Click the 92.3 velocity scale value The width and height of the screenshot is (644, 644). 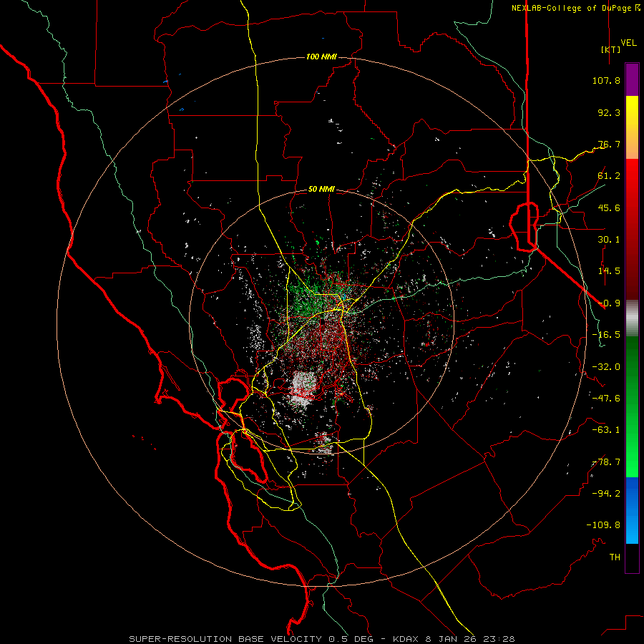[609, 112]
